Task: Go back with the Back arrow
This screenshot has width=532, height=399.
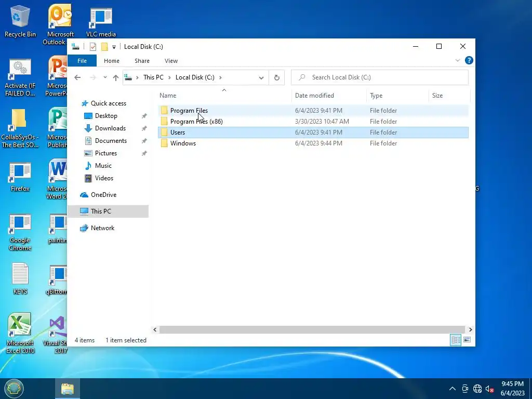Action: 77,77
